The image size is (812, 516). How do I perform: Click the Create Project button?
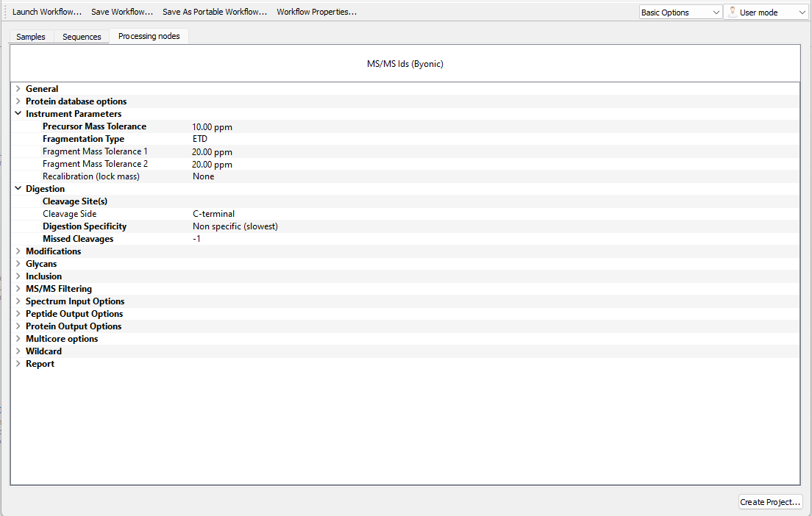pyautogui.click(x=770, y=501)
